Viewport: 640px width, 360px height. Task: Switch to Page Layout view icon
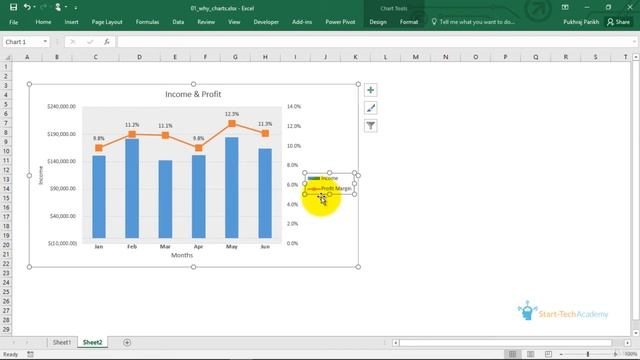pos(530,354)
